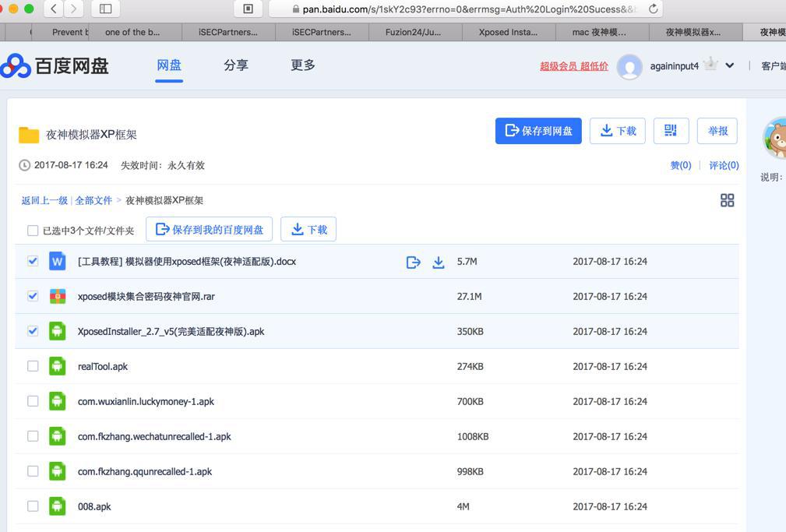786x532 pixels.
Task: Switch to grid view layout
Action: tap(727, 200)
